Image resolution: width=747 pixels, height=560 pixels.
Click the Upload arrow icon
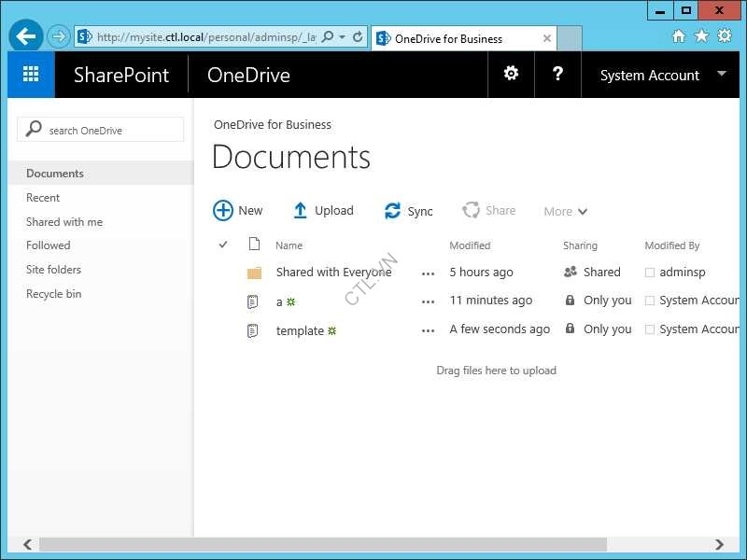coord(300,211)
